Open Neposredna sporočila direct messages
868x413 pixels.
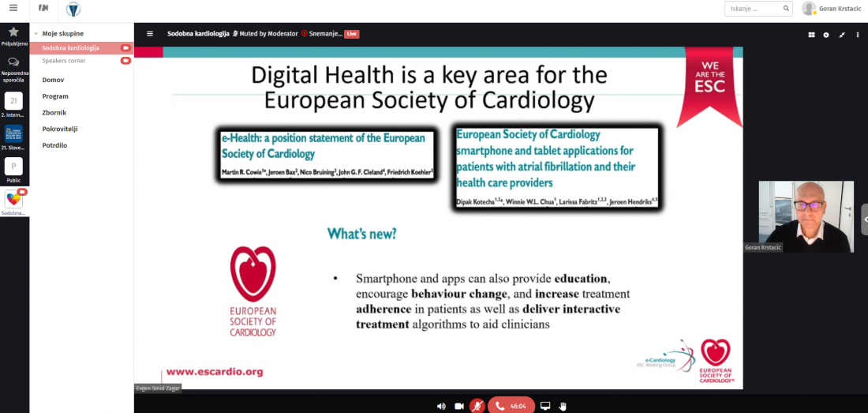click(14, 69)
